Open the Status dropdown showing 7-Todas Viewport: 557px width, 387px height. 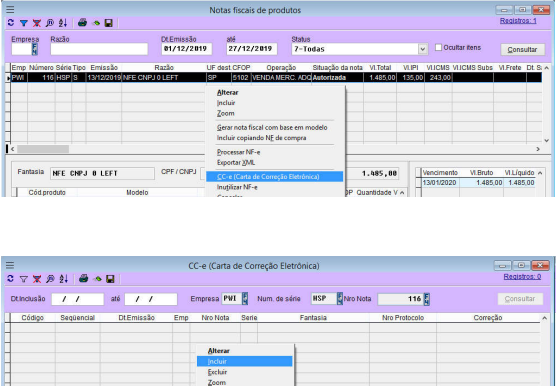click(x=422, y=49)
